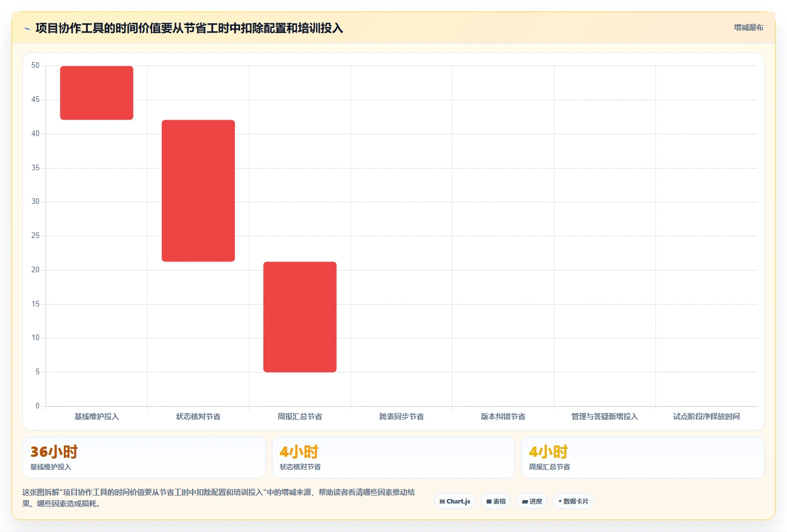The width and height of the screenshot is (787, 532).
Task: Click the 增减瀑布 tag in header
Action: (748, 27)
